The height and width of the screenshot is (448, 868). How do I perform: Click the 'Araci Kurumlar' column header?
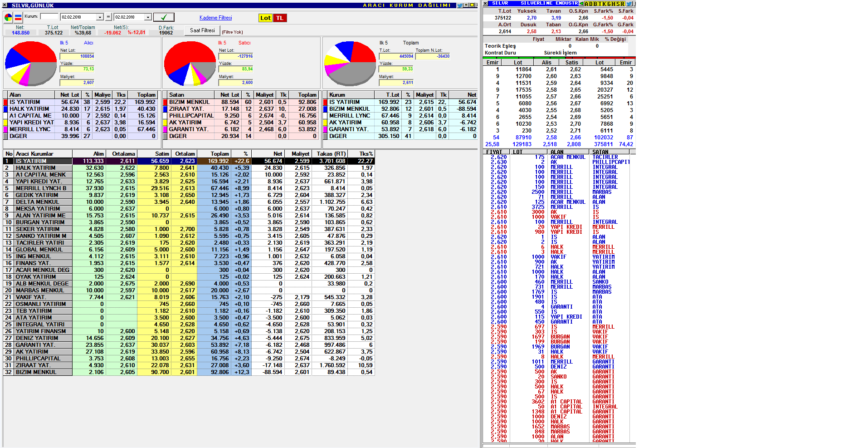[x=43, y=154]
